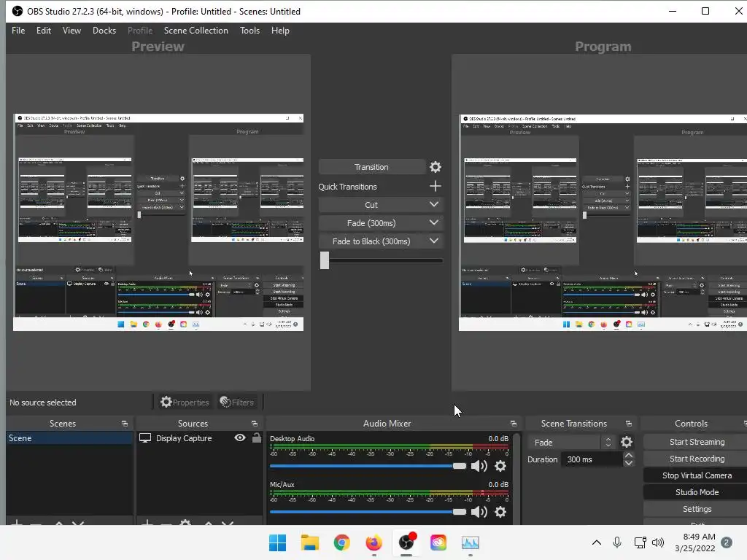Pop out the Scene Transitions dock
Image resolution: width=747 pixels, height=560 pixels.
628,424
